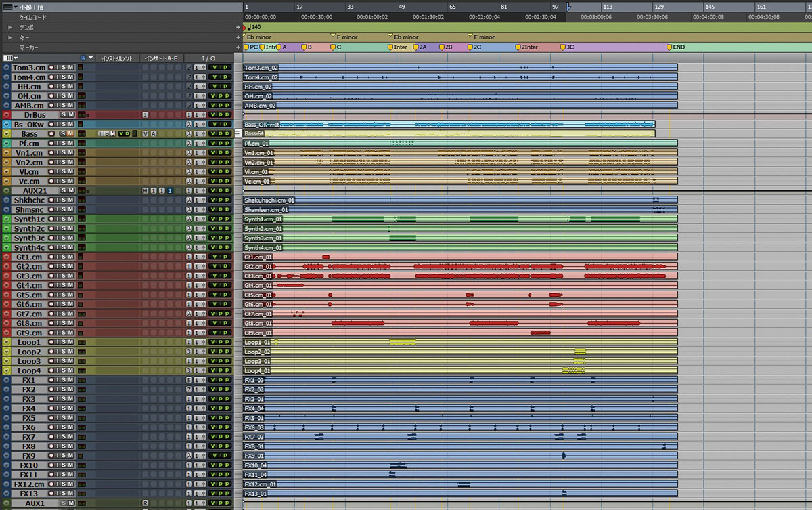Mute the AMB.cm track
Image resolution: width=812 pixels, height=510 pixels.
click(x=70, y=106)
